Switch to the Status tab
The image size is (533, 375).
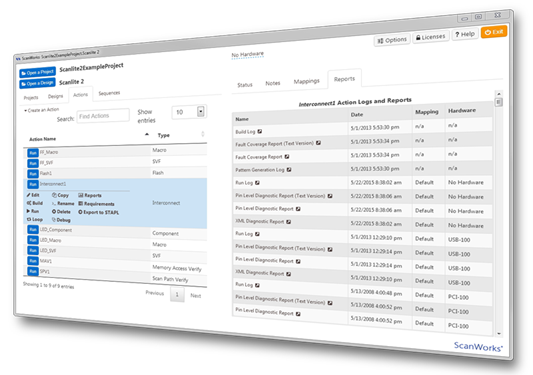coord(245,85)
